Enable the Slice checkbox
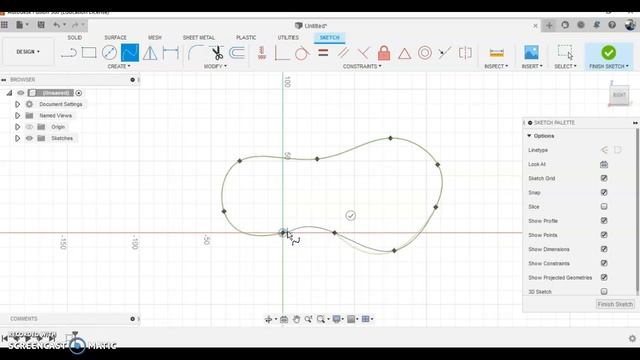Image resolution: width=640 pixels, height=360 pixels. pyautogui.click(x=604, y=207)
